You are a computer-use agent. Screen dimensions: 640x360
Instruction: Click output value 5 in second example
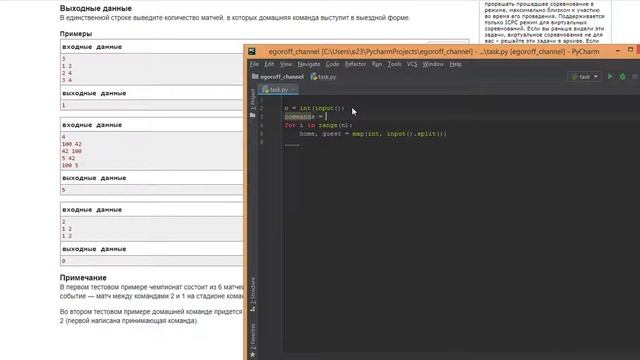(x=64, y=190)
